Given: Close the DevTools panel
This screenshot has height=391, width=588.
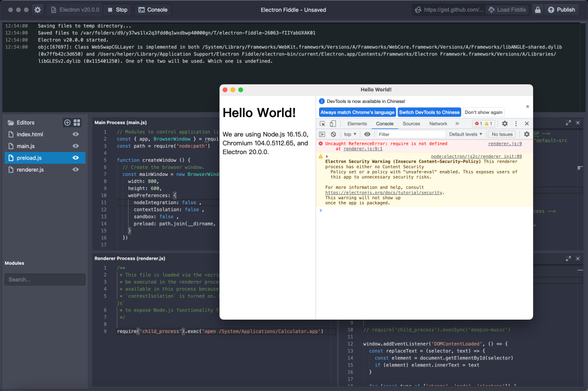Looking at the screenshot, I should [526, 124].
